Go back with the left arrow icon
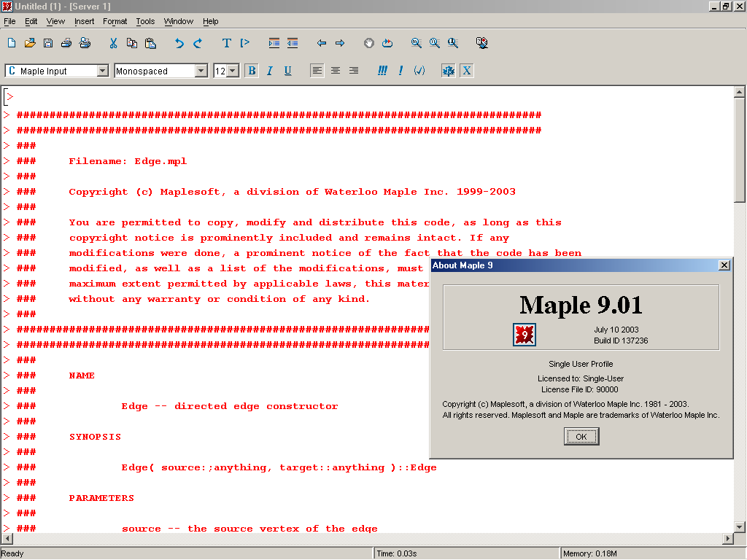This screenshot has width=747, height=560. pos(322,43)
